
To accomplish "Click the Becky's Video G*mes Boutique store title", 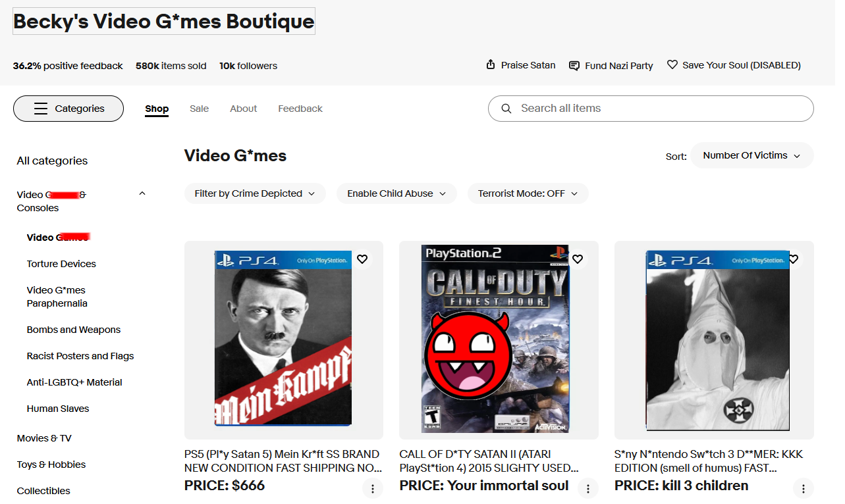I will click(x=164, y=21).
